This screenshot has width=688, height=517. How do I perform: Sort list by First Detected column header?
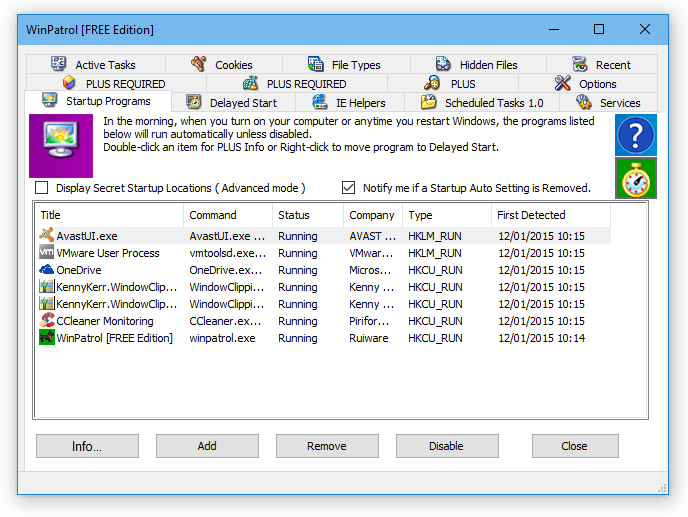coord(551,215)
